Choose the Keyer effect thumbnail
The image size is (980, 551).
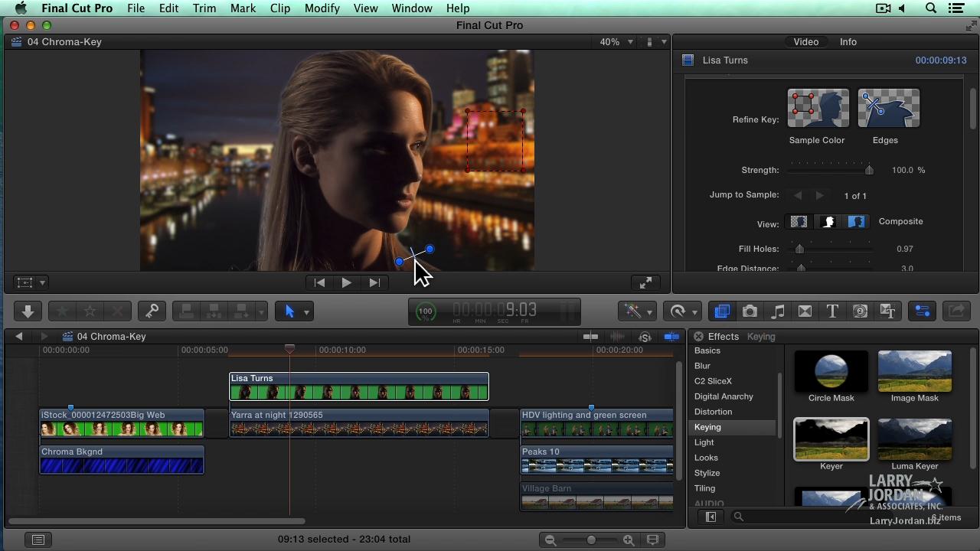click(x=831, y=439)
